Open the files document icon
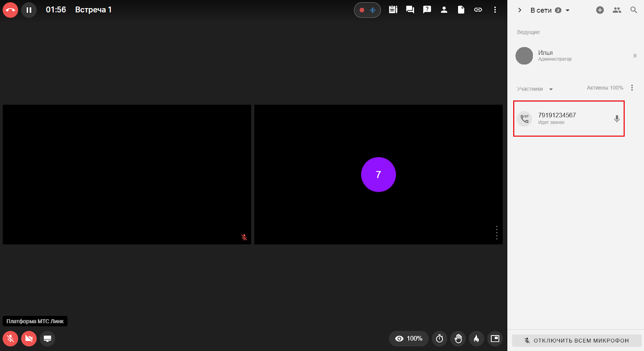Image resolution: width=644 pixels, height=351 pixels. pyautogui.click(x=461, y=10)
